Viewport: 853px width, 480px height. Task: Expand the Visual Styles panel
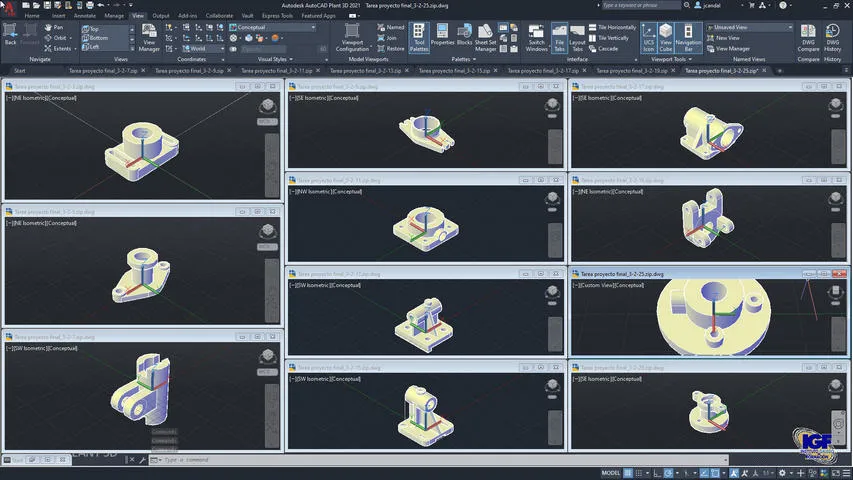[275, 59]
